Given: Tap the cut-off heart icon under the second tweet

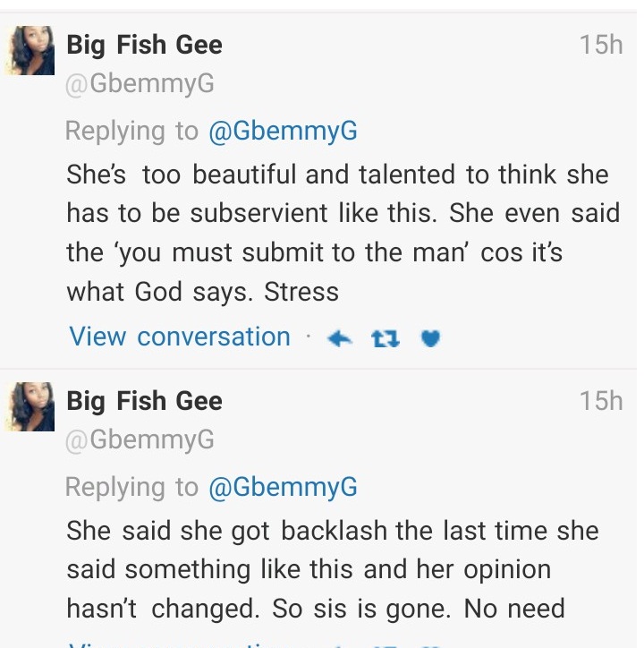Looking at the screenshot, I should pos(431,644).
